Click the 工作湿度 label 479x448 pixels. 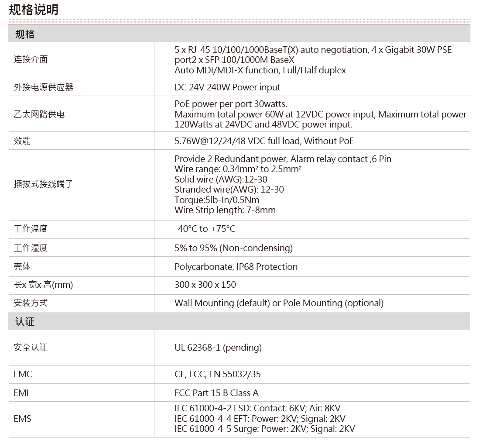click(31, 248)
